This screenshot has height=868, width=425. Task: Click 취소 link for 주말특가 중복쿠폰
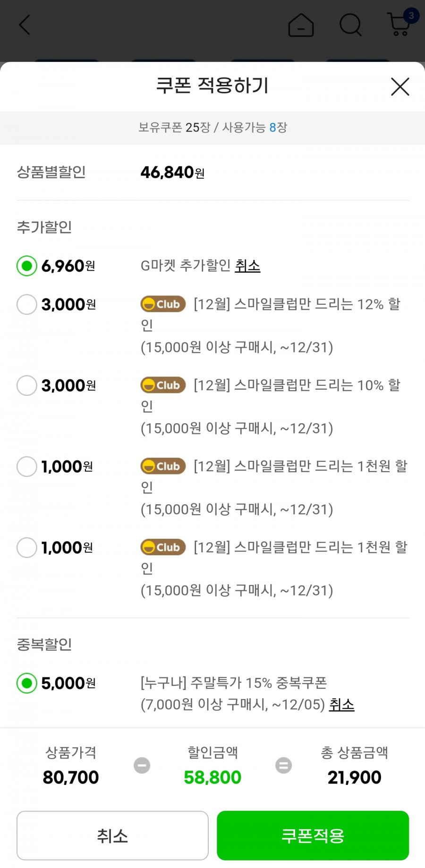[341, 705]
